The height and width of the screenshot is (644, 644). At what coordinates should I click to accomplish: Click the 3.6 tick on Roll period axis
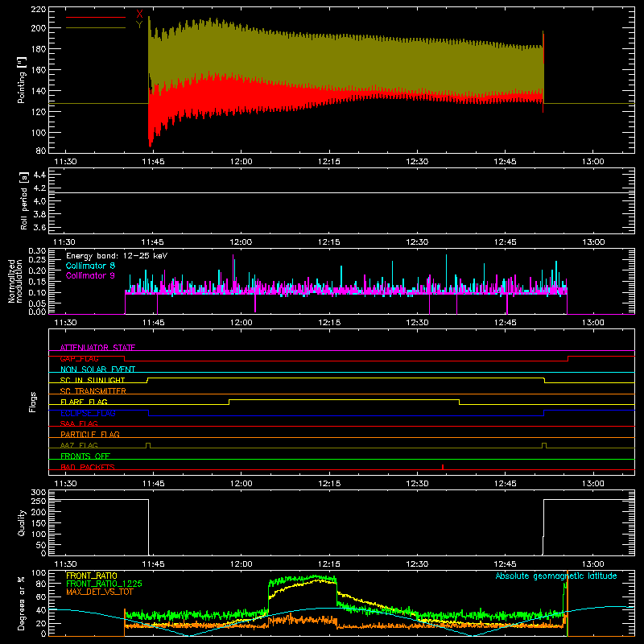(x=39, y=228)
